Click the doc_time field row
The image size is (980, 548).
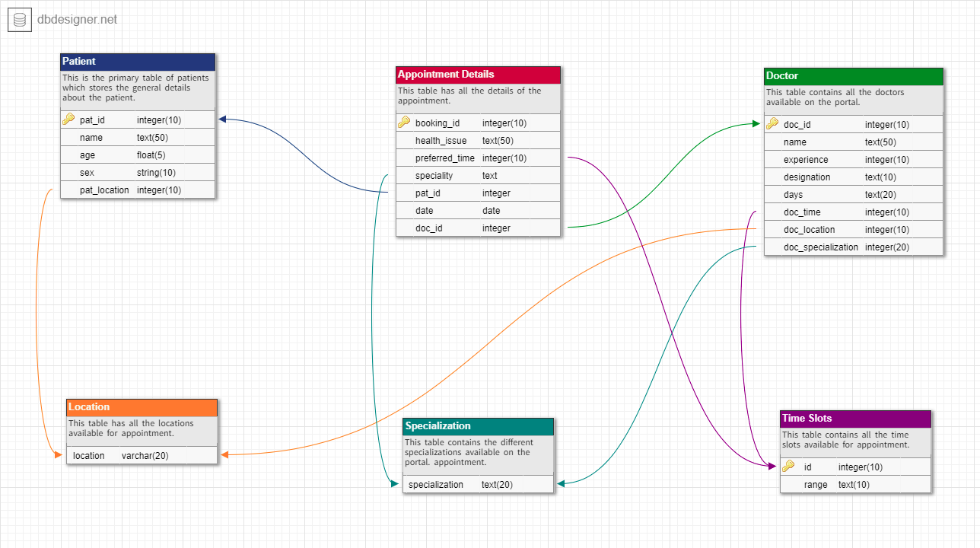[854, 212]
